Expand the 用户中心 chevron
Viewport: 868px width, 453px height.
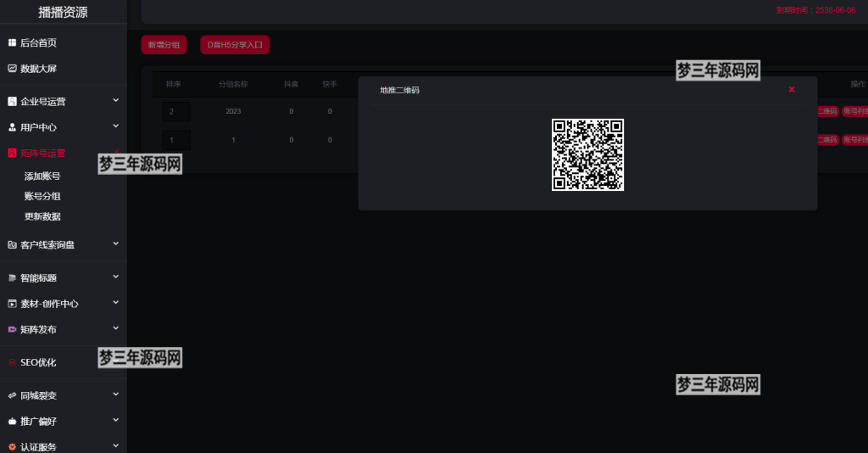coord(115,126)
